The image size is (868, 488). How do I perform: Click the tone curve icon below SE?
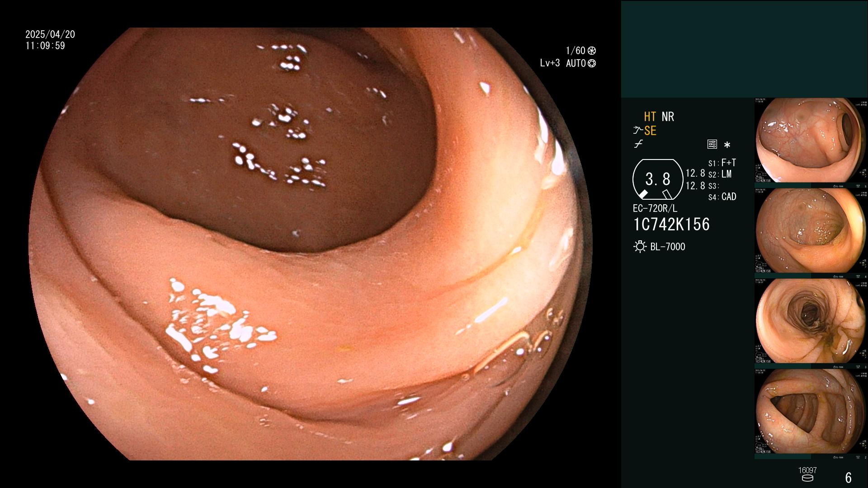click(638, 144)
